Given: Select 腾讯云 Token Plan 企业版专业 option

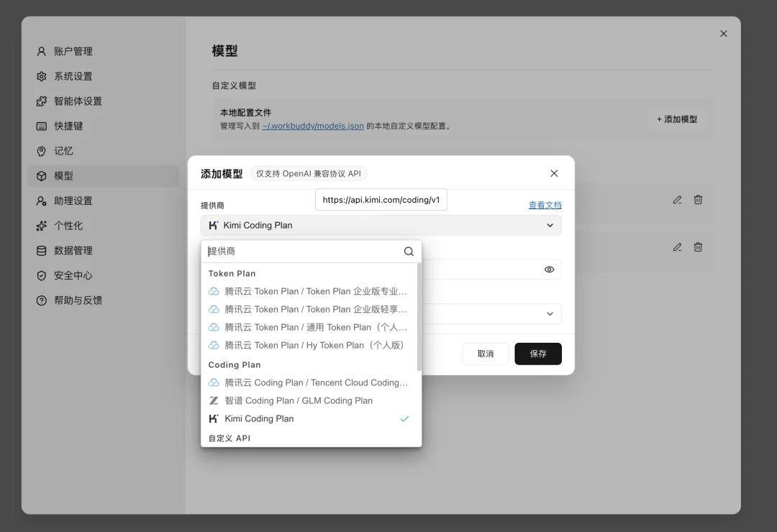Looking at the screenshot, I should [308, 291].
